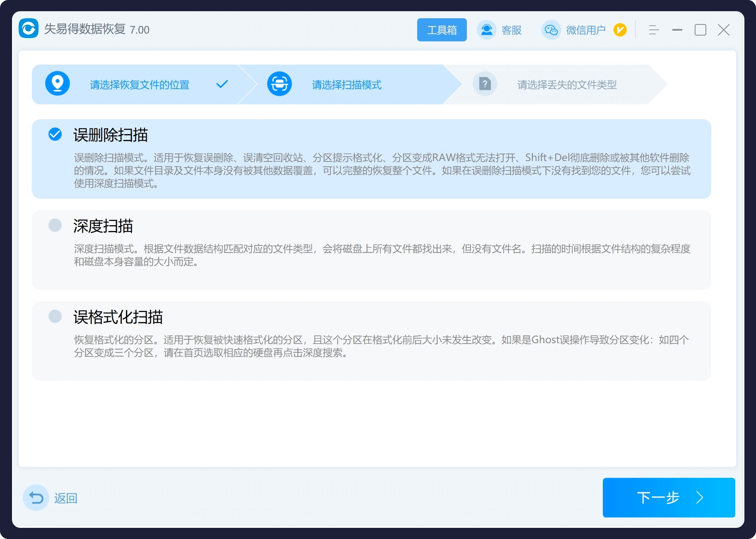Image resolution: width=756 pixels, height=539 pixels.
Task: Go to step 请选择丢失的文件类型
Action: click(x=567, y=85)
